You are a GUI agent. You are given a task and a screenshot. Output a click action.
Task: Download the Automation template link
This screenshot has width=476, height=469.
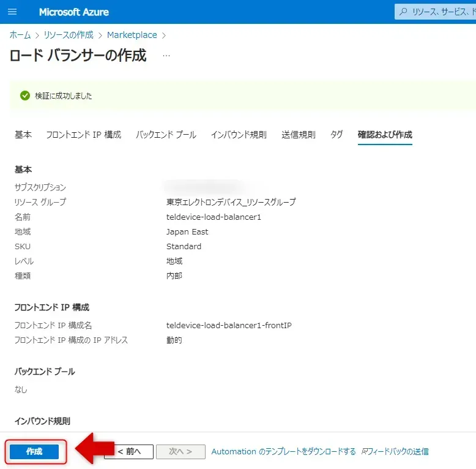(x=283, y=452)
